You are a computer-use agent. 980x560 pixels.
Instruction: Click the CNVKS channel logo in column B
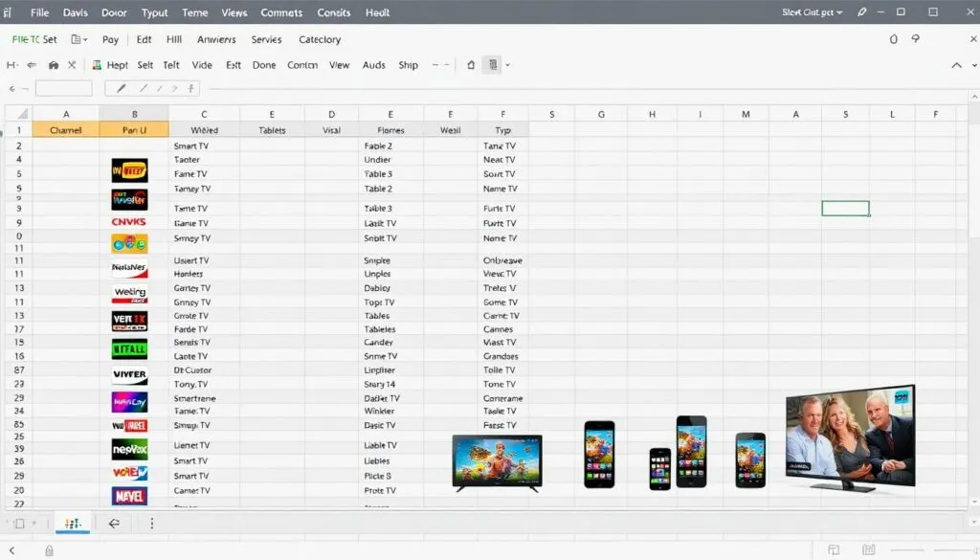128,222
